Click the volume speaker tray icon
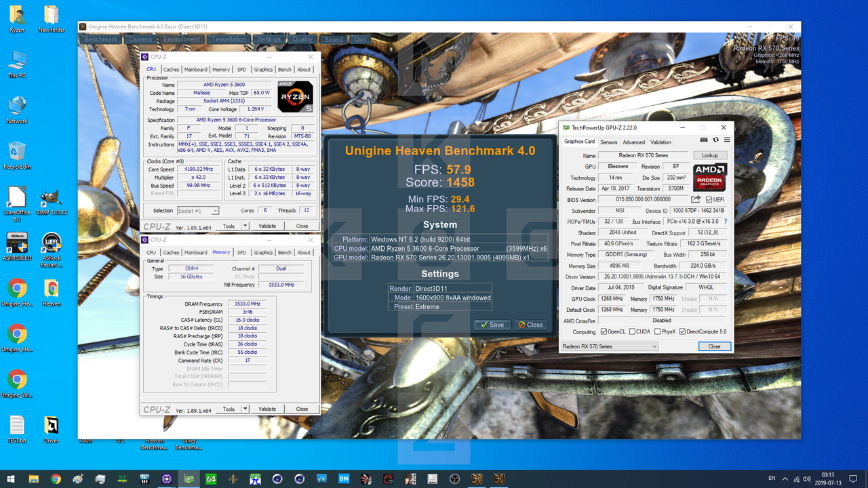The width and height of the screenshot is (868, 488). coord(807,479)
